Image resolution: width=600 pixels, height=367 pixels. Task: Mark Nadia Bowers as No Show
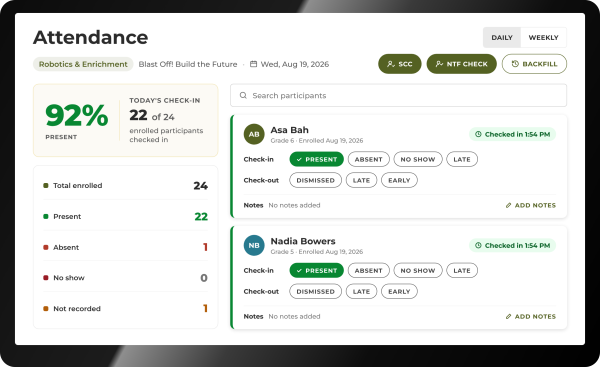coord(418,270)
